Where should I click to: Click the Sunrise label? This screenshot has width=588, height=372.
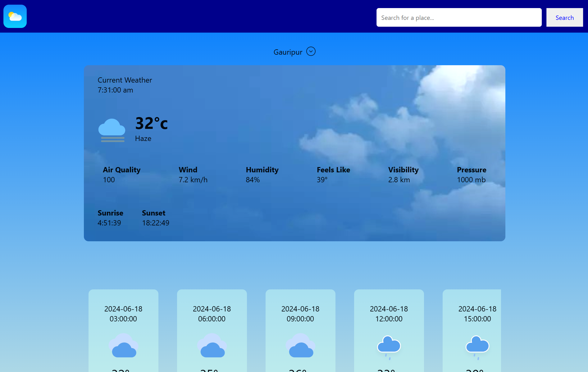click(110, 213)
